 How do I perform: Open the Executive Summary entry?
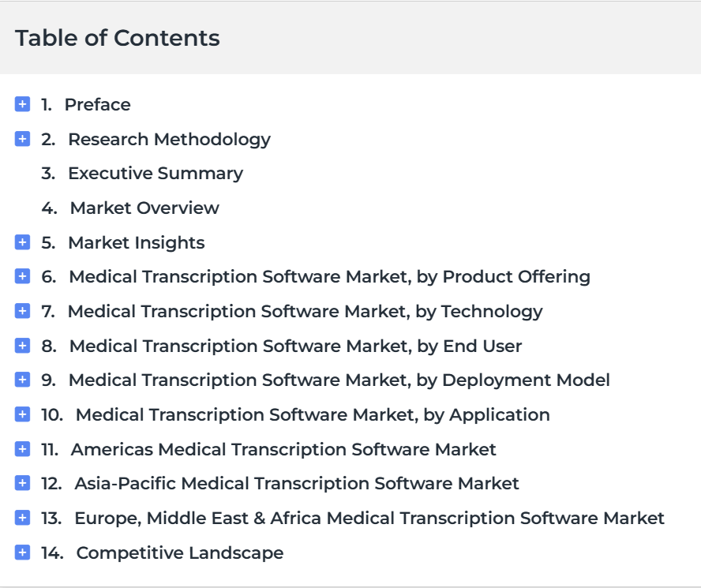pos(156,174)
